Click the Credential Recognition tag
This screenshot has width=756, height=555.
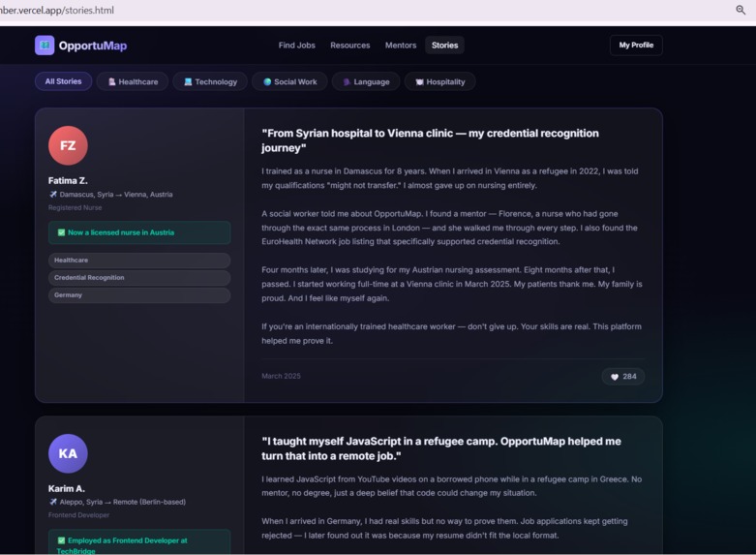coord(139,277)
